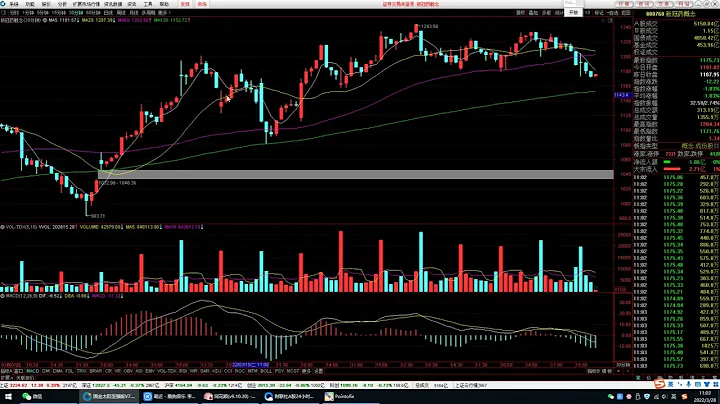Viewport: 720px width, 404px height.
Task: Click the 多股 toolbar button
Action: click(546, 13)
